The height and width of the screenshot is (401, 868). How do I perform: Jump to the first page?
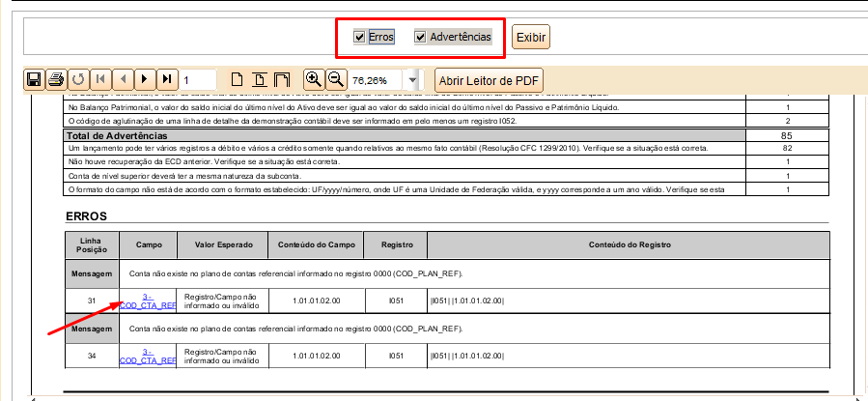point(100,79)
